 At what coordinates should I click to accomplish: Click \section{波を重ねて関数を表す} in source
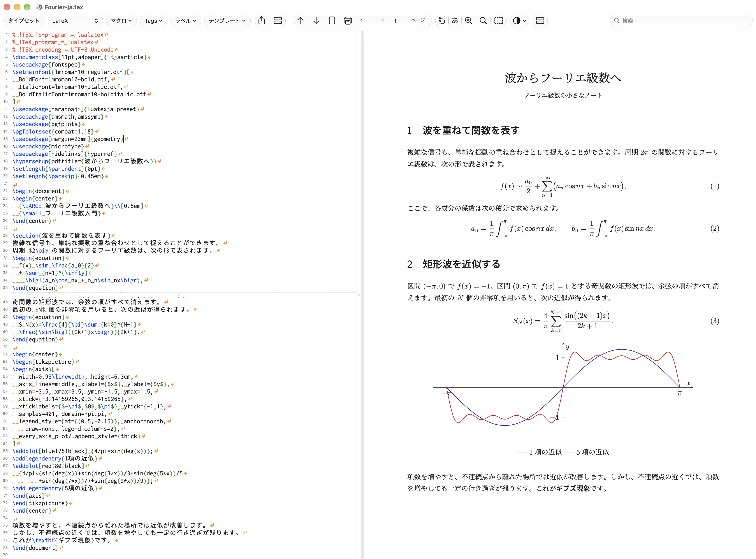62,236
